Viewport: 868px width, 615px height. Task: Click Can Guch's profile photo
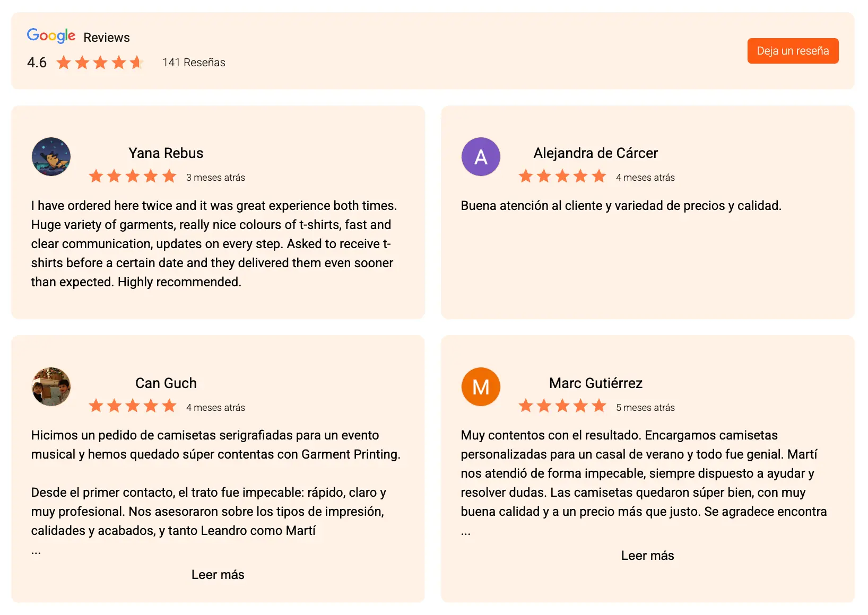click(51, 387)
